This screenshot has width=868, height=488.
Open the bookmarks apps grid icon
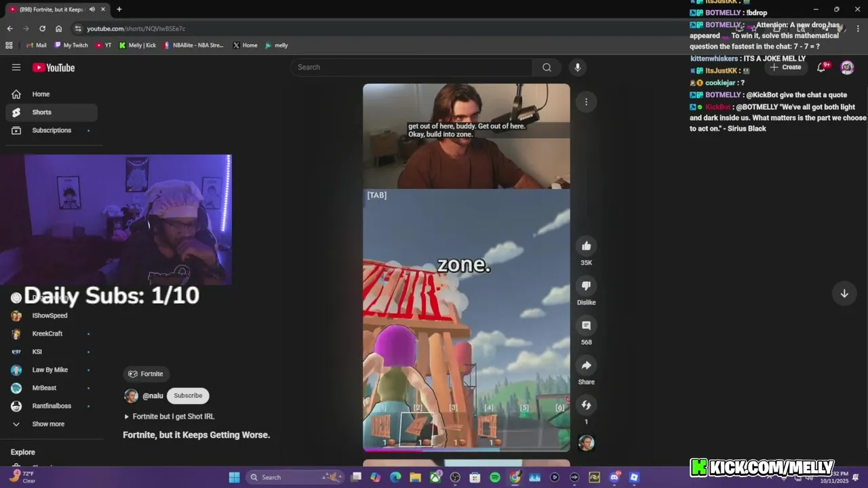point(9,45)
